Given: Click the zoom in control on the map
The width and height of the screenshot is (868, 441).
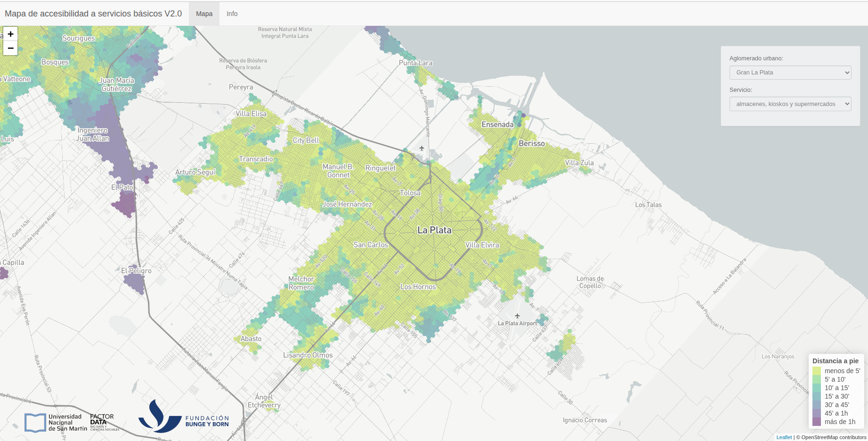Looking at the screenshot, I should coord(10,34).
